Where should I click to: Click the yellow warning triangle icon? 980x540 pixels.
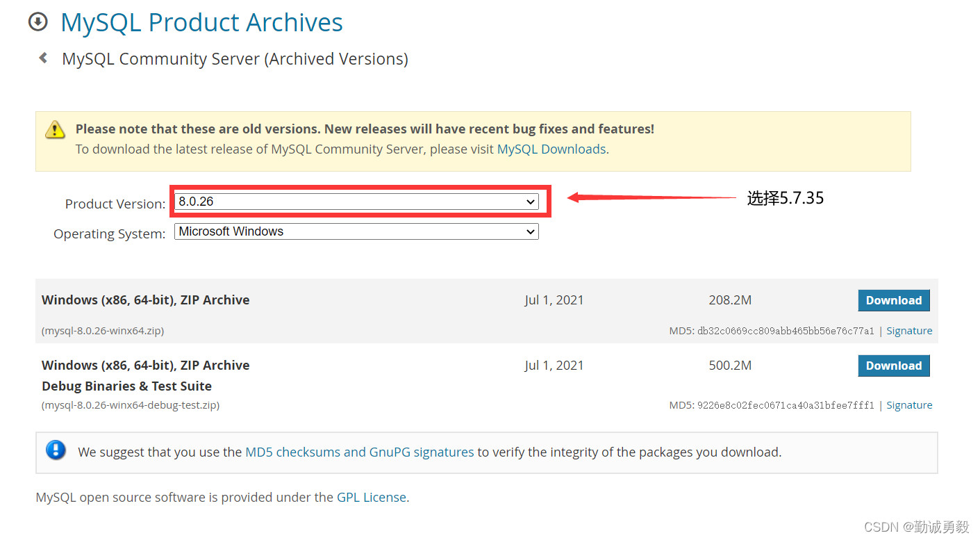point(55,129)
